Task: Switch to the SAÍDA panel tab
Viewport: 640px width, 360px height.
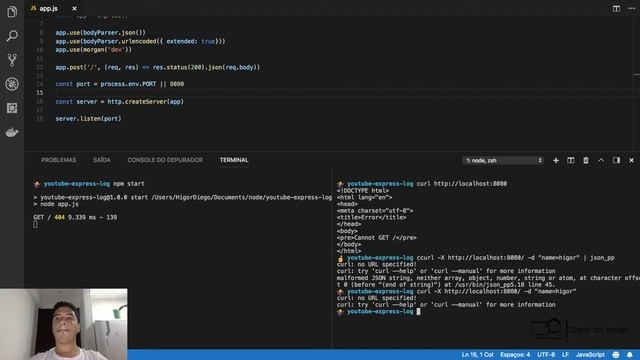Action: click(x=102, y=160)
